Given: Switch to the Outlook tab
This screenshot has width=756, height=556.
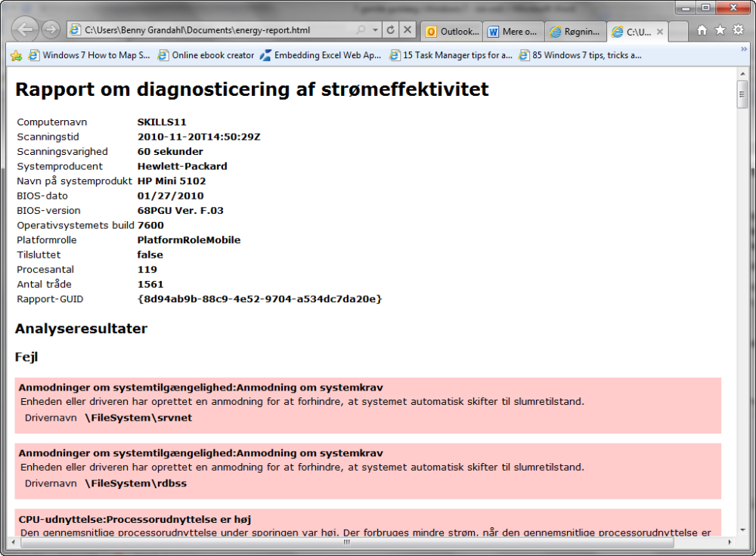Looking at the screenshot, I should point(452,32).
